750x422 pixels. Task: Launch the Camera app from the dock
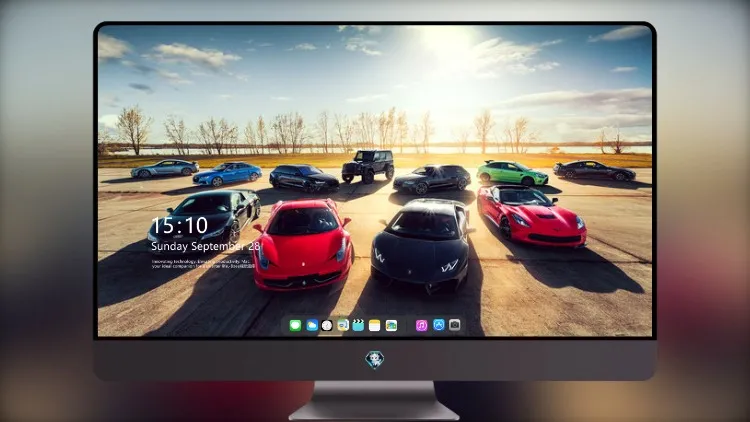tap(455, 325)
